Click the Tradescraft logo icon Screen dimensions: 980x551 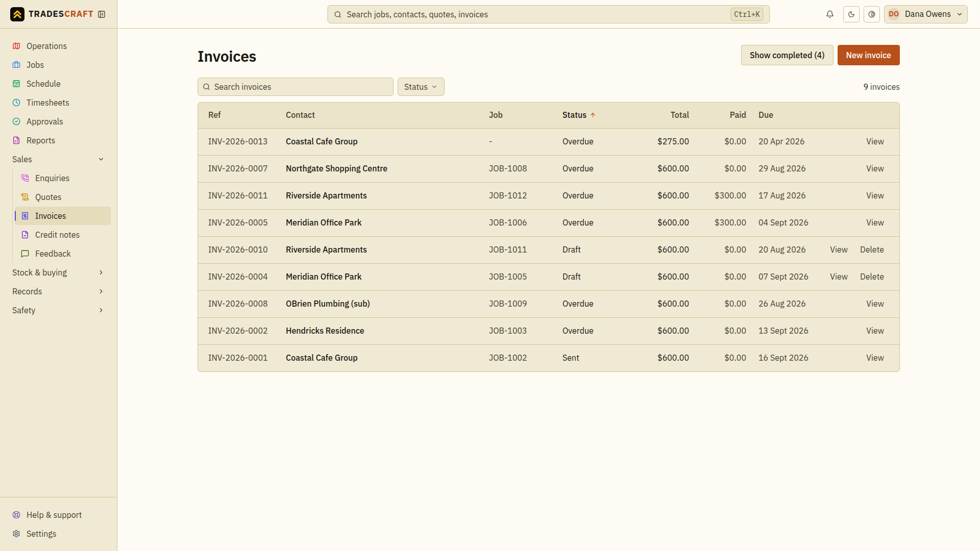click(x=17, y=14)
